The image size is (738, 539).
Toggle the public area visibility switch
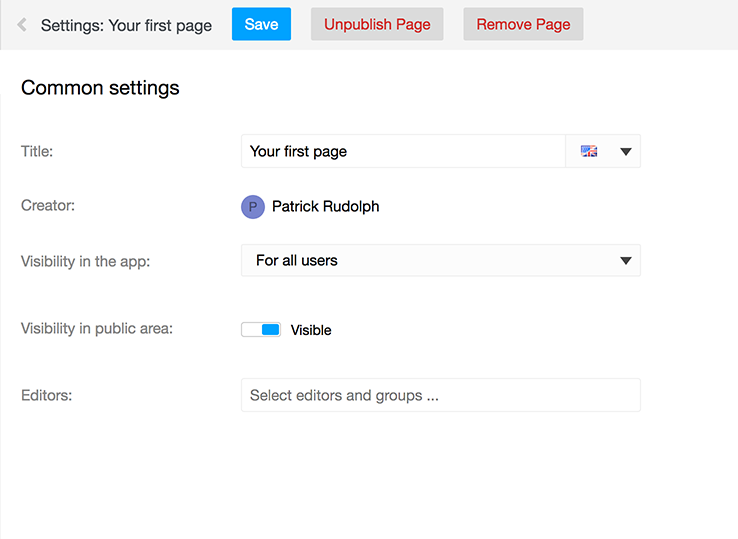point(261,330)
